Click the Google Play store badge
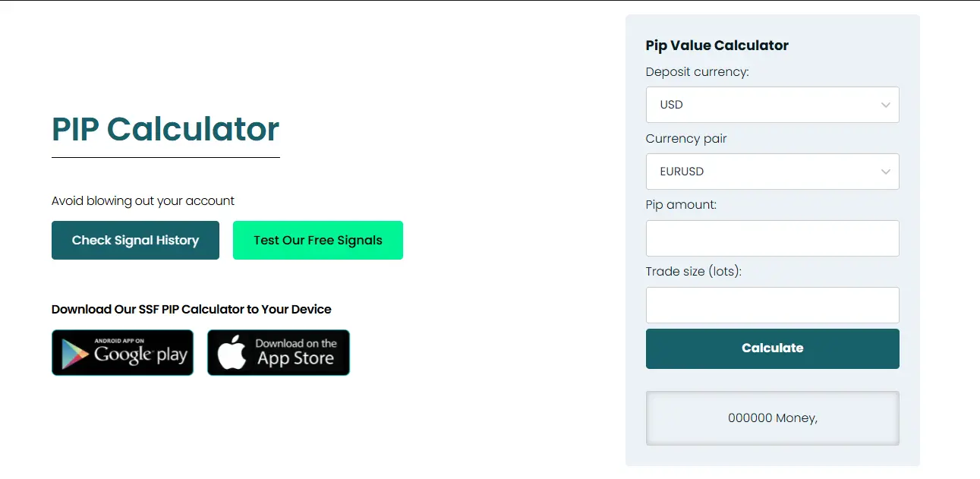The height and width of the screenshot is (479, 980). 122,352
